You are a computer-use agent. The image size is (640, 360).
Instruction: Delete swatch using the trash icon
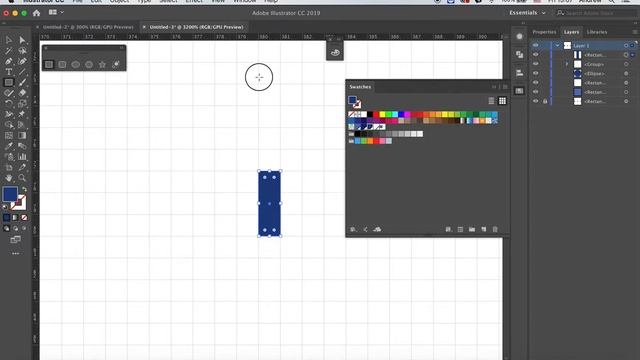tap(495, 229)
